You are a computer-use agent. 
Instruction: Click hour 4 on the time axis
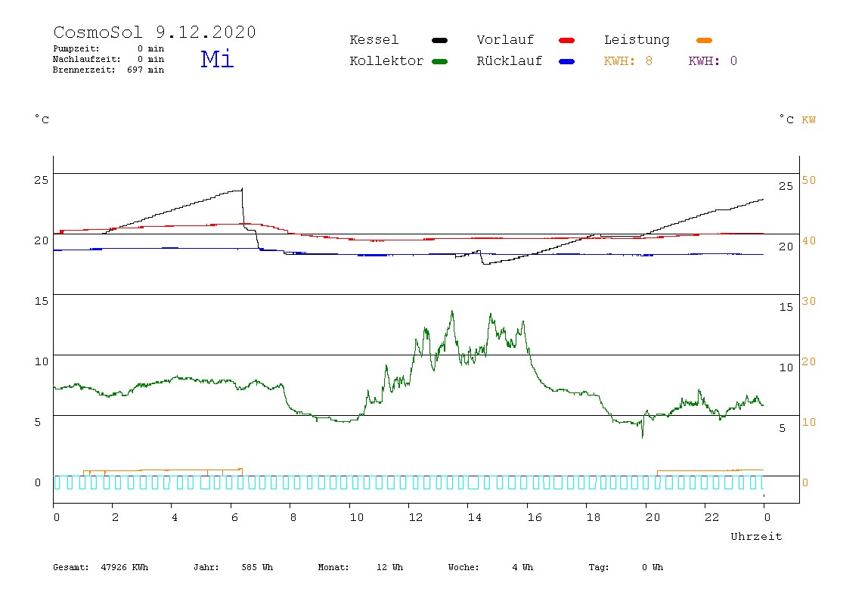tap(175, 517)
